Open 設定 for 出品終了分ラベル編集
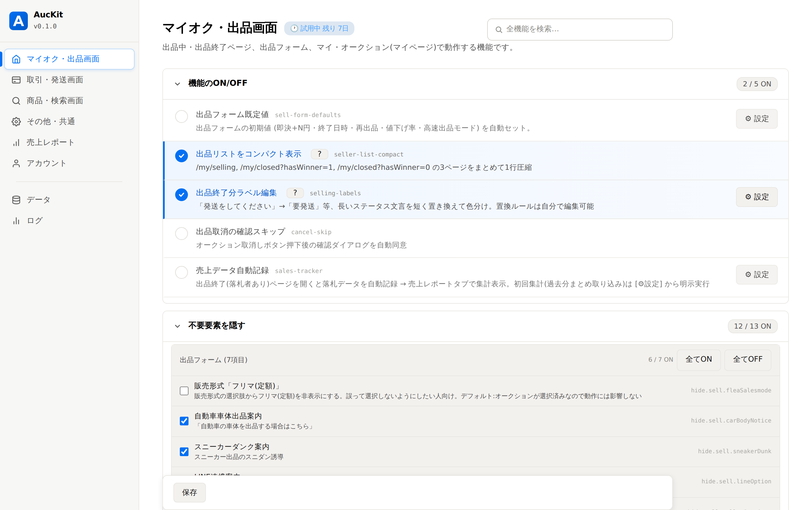Image resolution: width=812 pixels, height=510 pixels. pos(757,197)
